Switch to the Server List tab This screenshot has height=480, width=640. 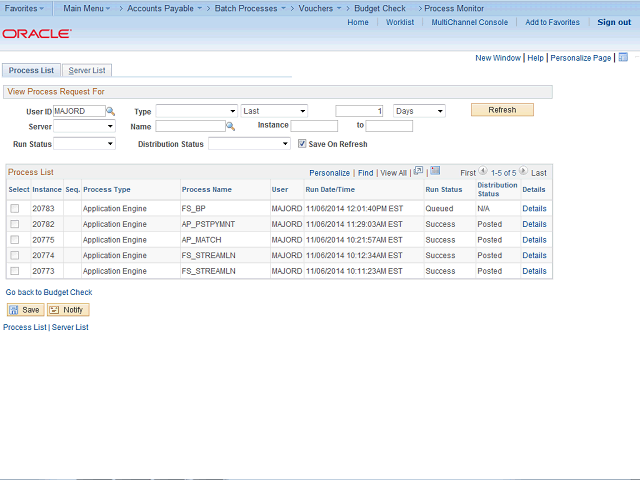point(87,70)
